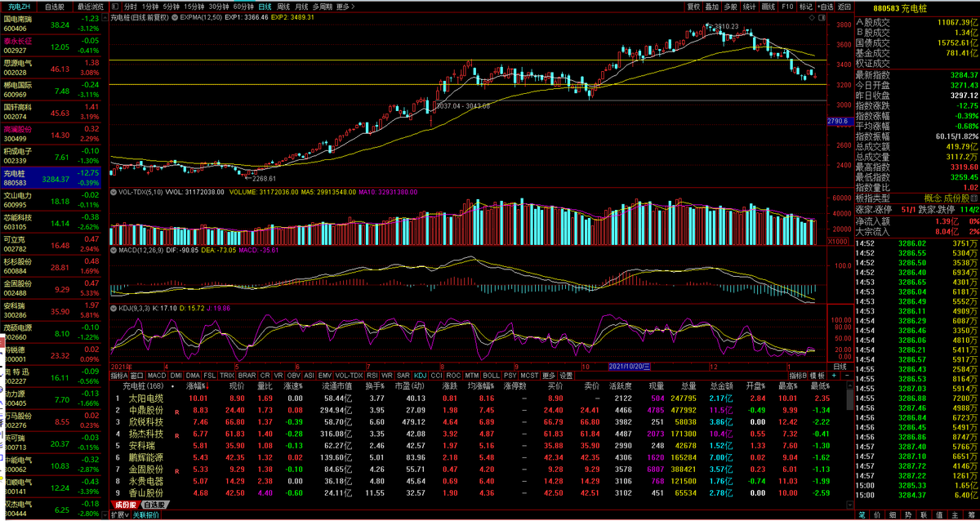Screen dimensions: 980x521
Task: Open the 复权 dropdown
Action: pos(693,7)
